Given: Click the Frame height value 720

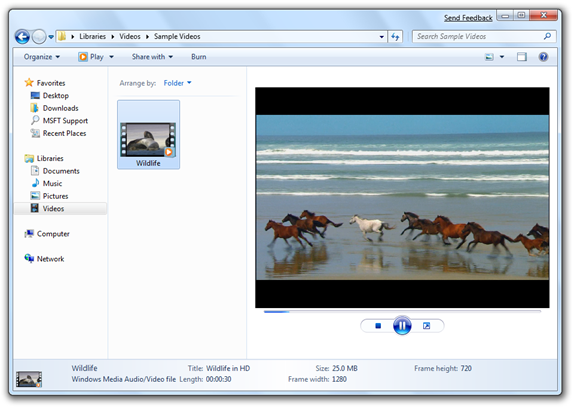Looking at the screenshot, I should tap(466, 368).
